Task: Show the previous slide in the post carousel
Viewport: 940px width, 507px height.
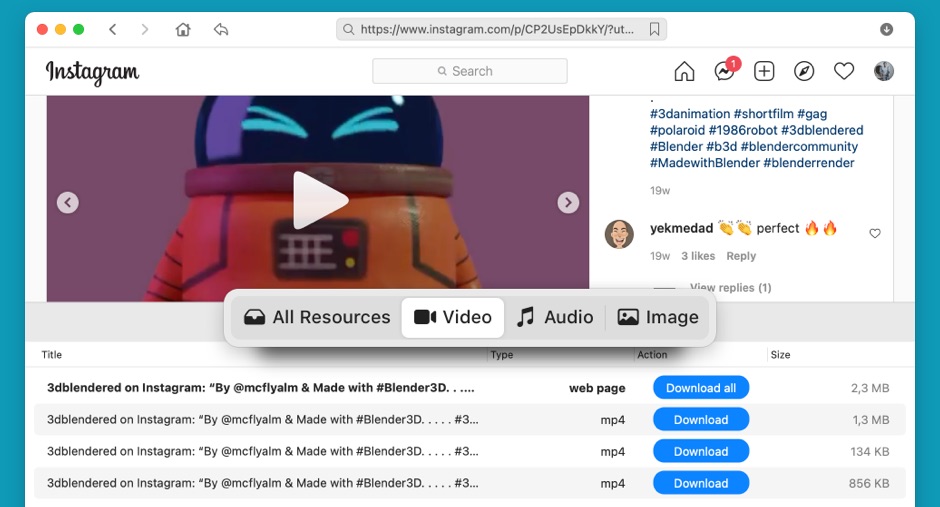Action: click(x=68, y=203)
